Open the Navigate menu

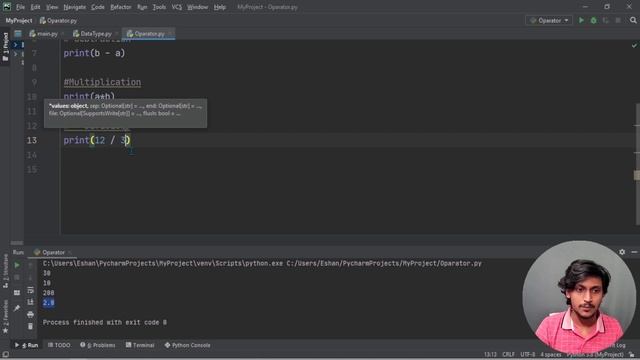[75, 7]
